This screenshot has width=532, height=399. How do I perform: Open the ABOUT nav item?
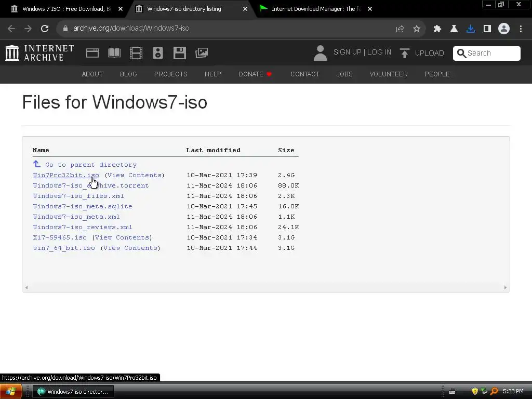[92, 74]
